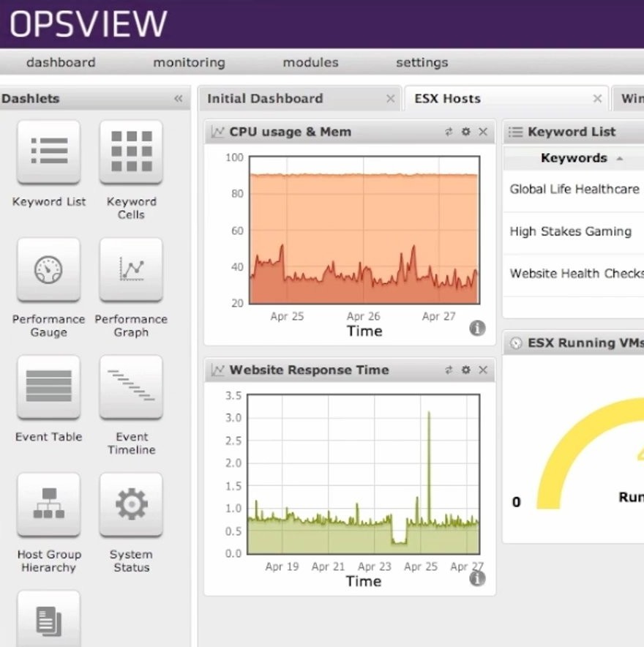Viewport: 644px width, 647px height.
Task: Add the Event Table dashlet
Action: pos(49,387)
